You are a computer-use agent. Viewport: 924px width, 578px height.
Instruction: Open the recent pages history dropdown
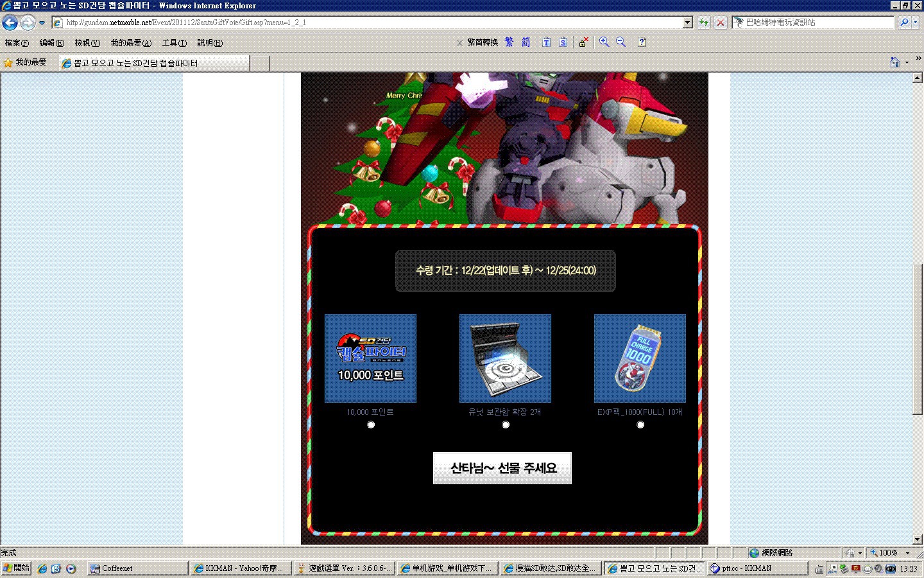pos(42,23)
